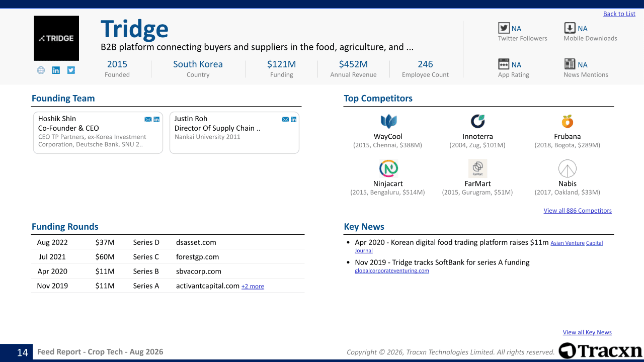Screen dimensions: 644x362
Task: Click activantcapital.com investor entry
Action: (x=208, y=286)
